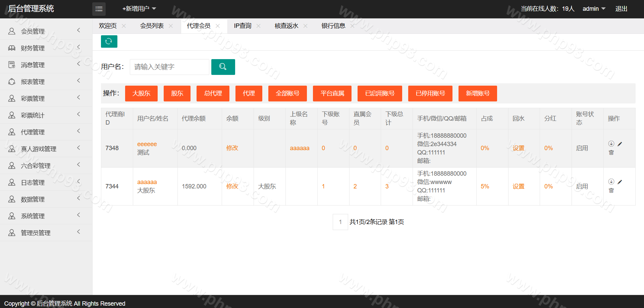Click trash delete icon for user eeeeee
644x308 pixels.
tap(611, 152)
